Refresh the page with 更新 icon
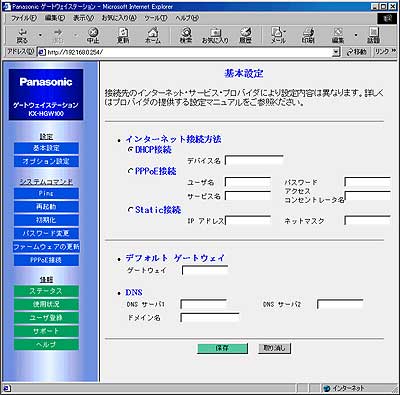Image resolution: width=400 pixels, height=395 pixels. coord(123,35)
